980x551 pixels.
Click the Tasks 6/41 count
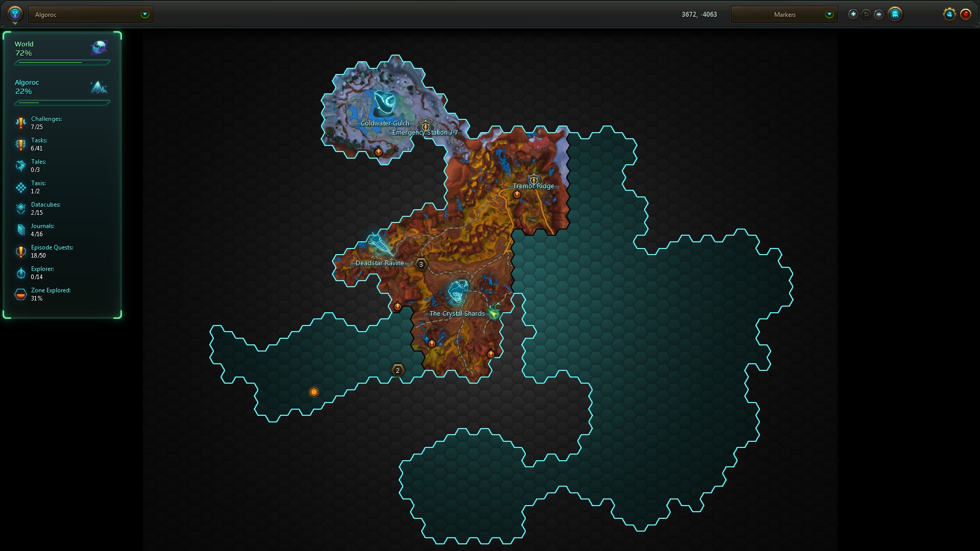click(37, 148)
